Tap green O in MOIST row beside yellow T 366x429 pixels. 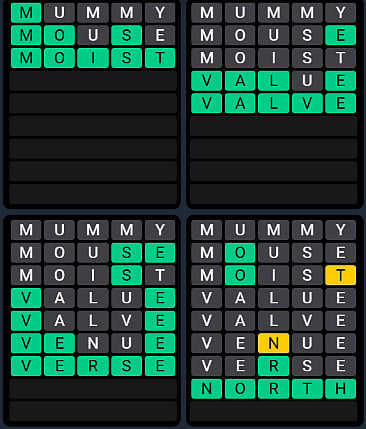pyautogui.click(x=240, y=275)
